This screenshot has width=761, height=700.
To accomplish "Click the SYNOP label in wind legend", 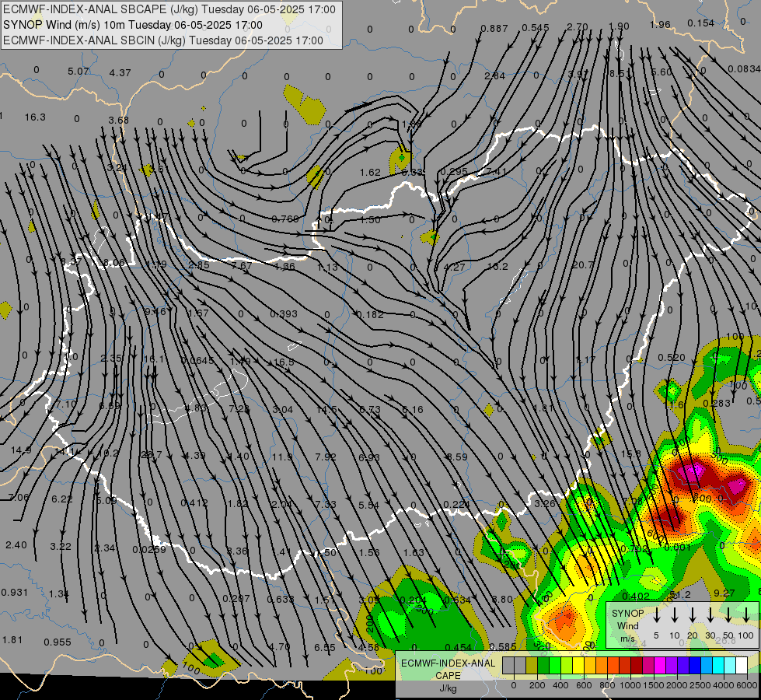I will coord(627,614).
